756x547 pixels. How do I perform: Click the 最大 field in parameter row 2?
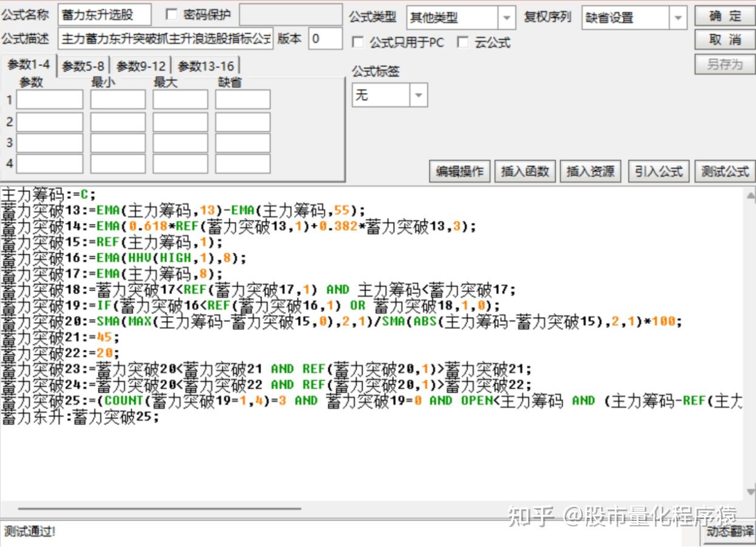[180, 122]
